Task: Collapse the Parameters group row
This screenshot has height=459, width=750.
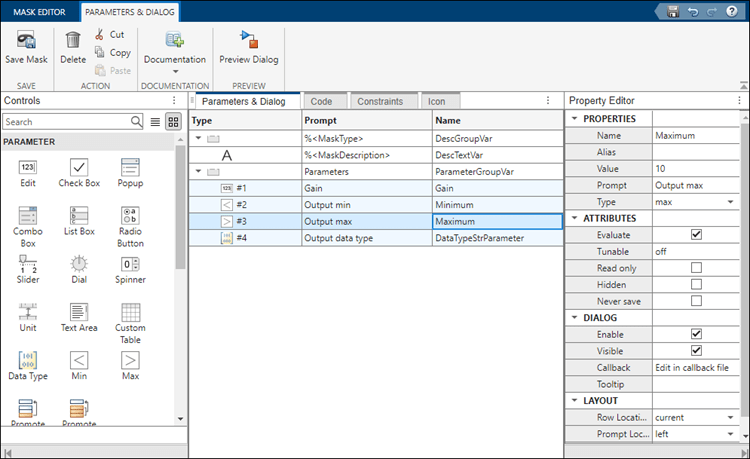Action: (198, 172)
